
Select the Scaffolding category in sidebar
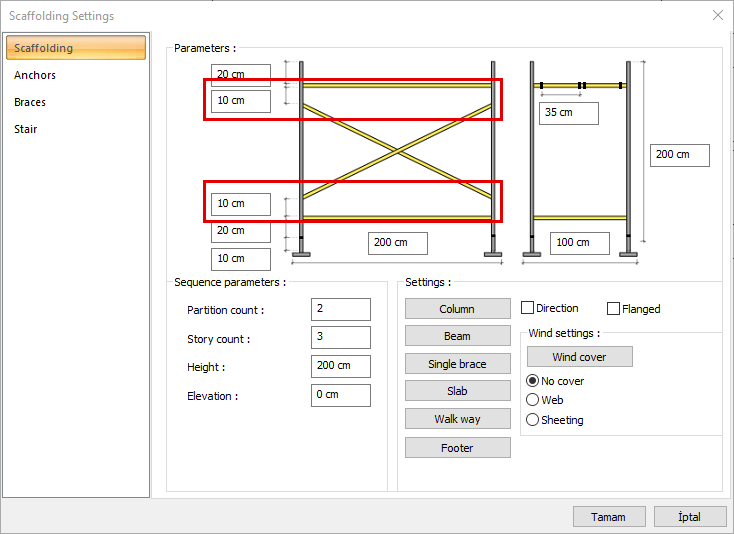[x=75, y=48]
